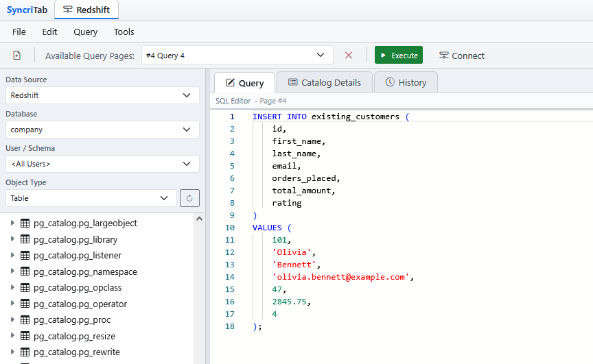This screenshot has height=364, width=593.
Task: Expand pg_catalog.pg_namespace tree node
Action: click(12, 271)
